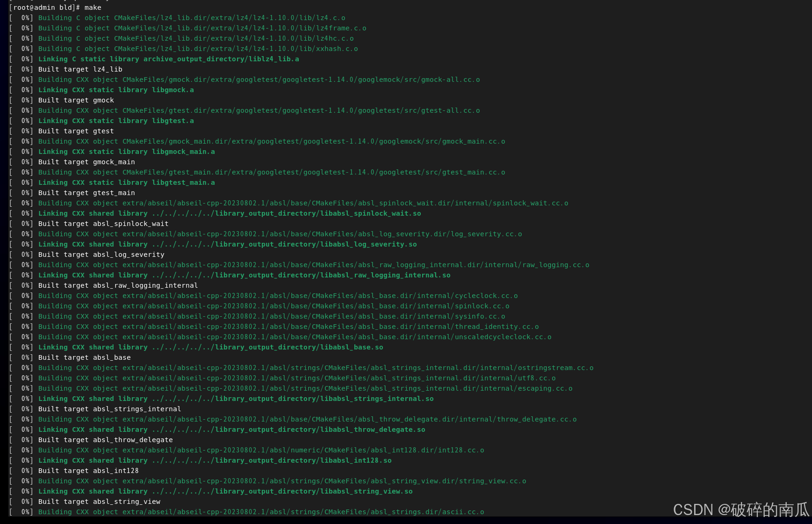Select the Built target absl_raw_logging_internal text
This screenshot has height=524, width=812.
tap(117, 285)
